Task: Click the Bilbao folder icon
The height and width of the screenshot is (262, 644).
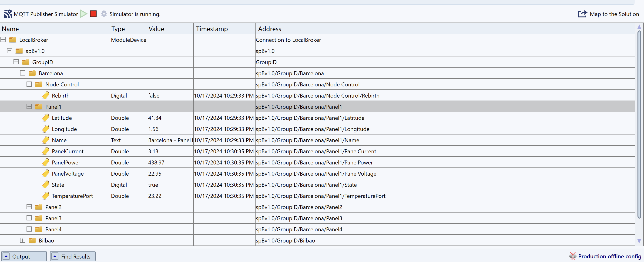Action: 32,241
